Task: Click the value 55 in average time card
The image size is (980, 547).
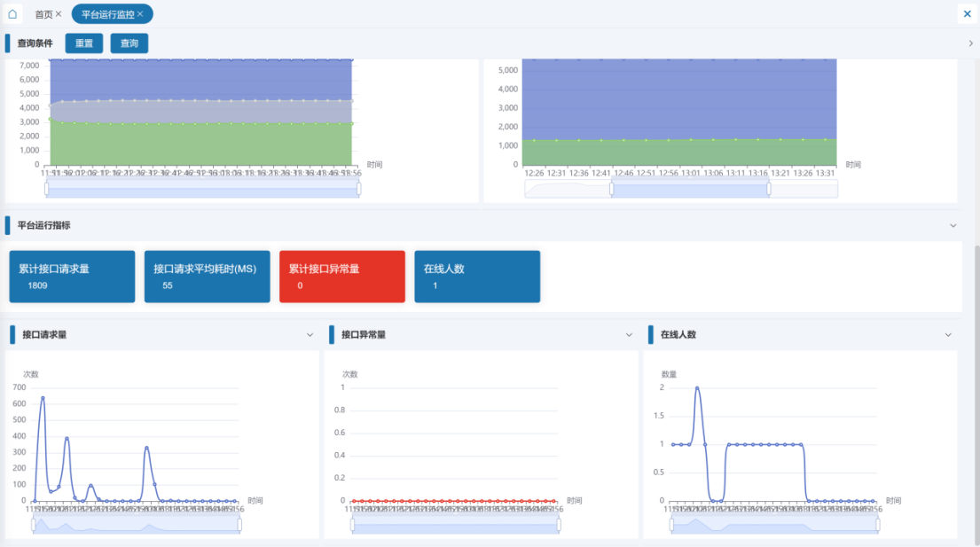Action: pyautogui.click(x=168, y=285)
